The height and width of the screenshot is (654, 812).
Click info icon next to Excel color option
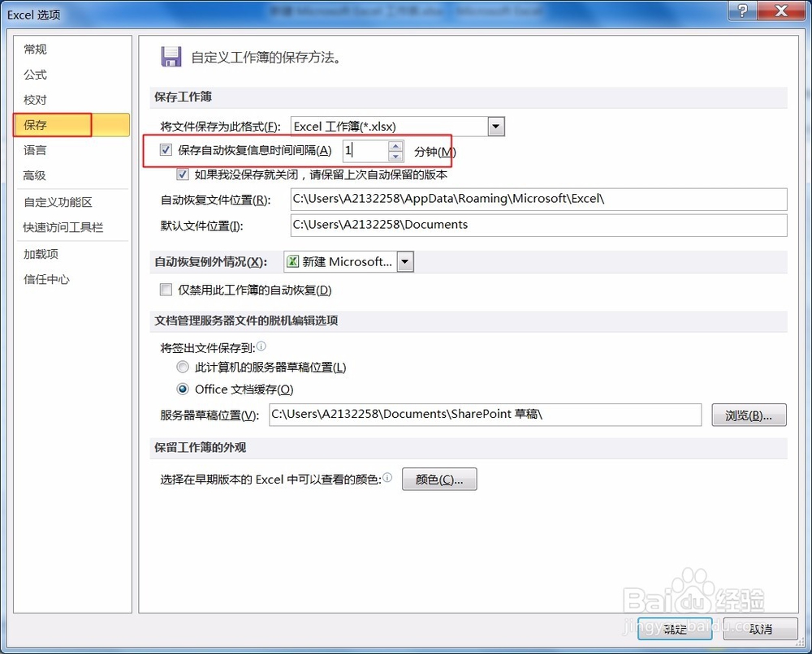pyautogui.click(x=387, y=478)
